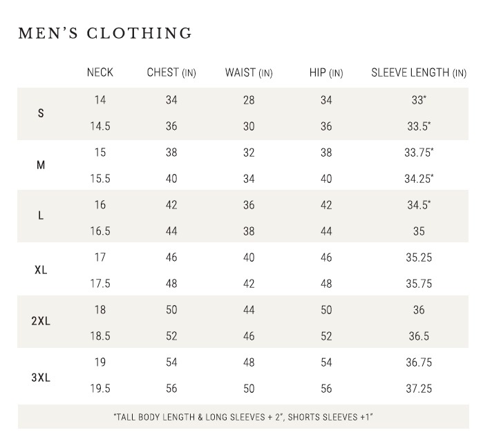Viewport: 492px width, 448px height.
Task: Click the WAIST (IN) column header
Action: pos(249,72)
